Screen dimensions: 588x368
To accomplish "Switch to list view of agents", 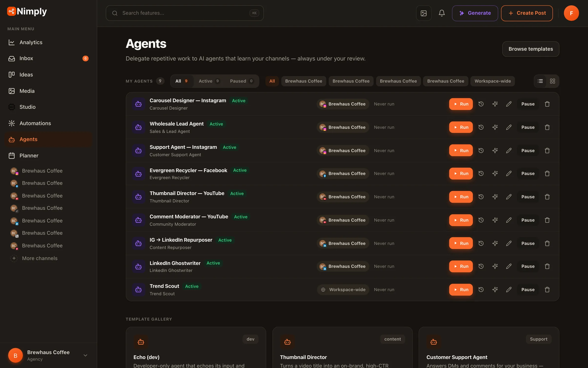I will [540, 81].
